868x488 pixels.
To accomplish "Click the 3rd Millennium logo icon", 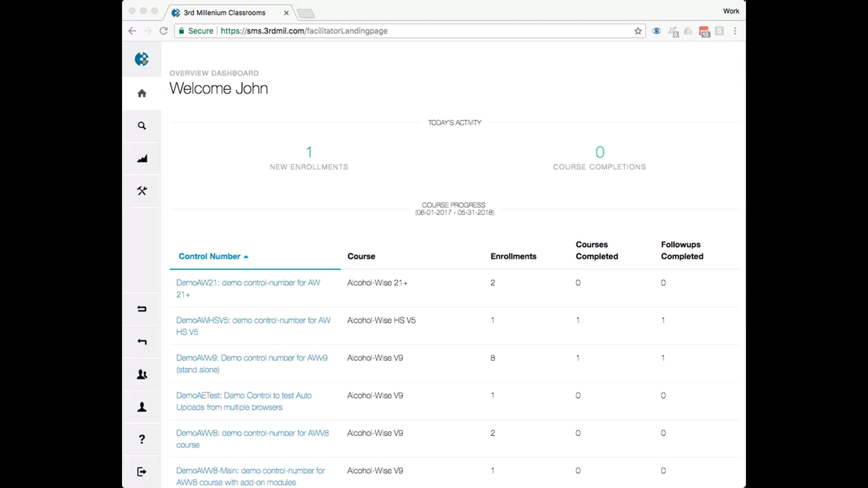I will coord(142,59).
